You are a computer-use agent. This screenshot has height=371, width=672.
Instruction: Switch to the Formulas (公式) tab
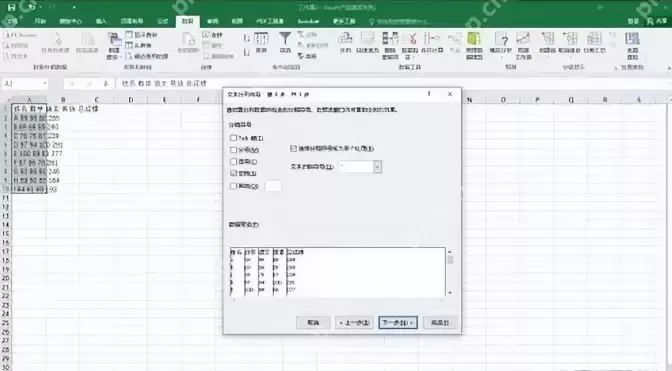coord(162,21)
